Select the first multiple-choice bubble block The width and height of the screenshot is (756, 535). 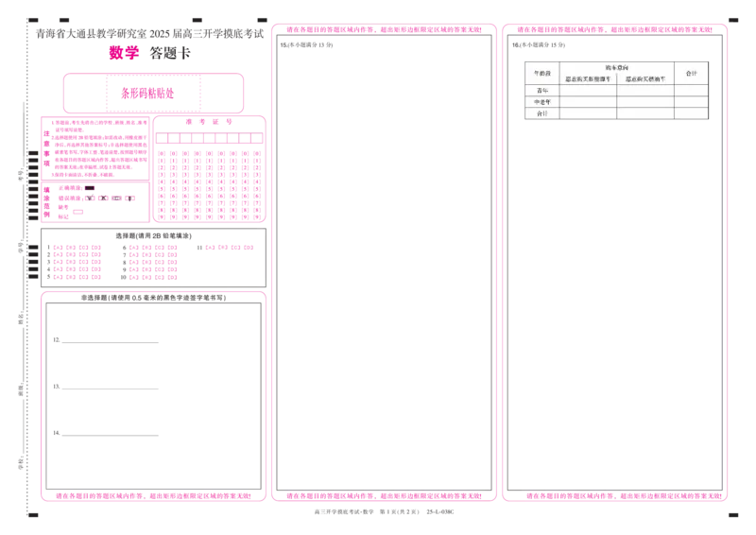pos(77,261)
